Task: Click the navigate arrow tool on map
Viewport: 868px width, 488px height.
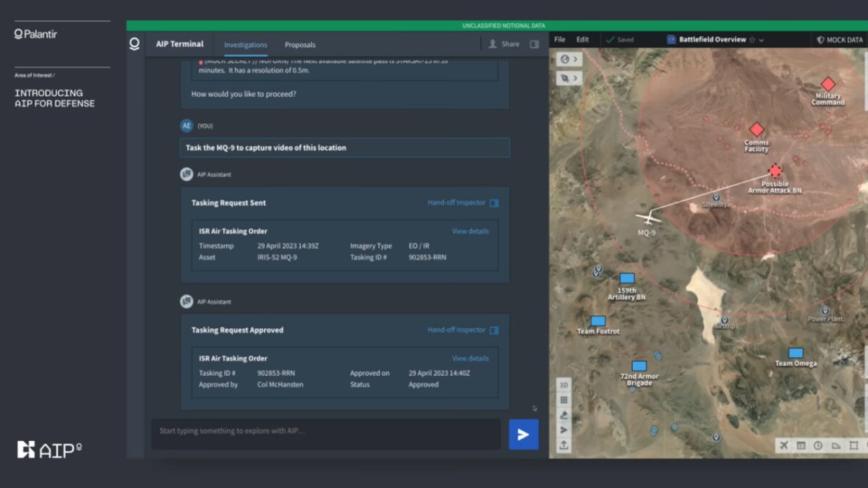Action: [564, 430]
